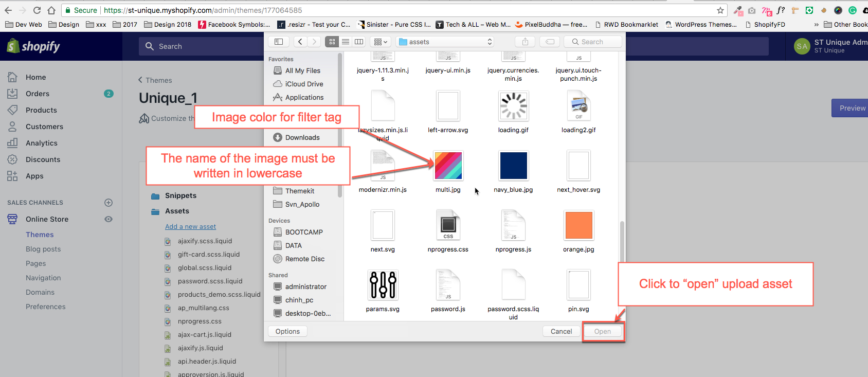This screenshot has height=377, width=868.
Task: Select multi.jpg image thumbnail
Action: tap(448, 166)
